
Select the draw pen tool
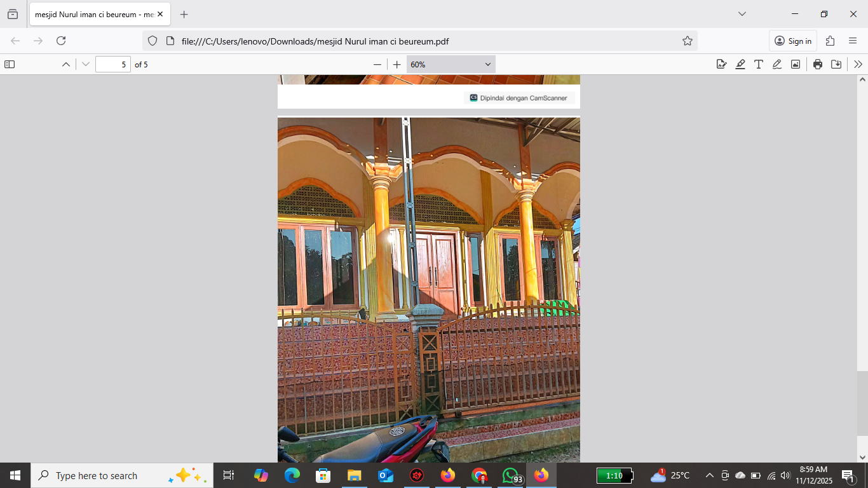pos(777,64)
